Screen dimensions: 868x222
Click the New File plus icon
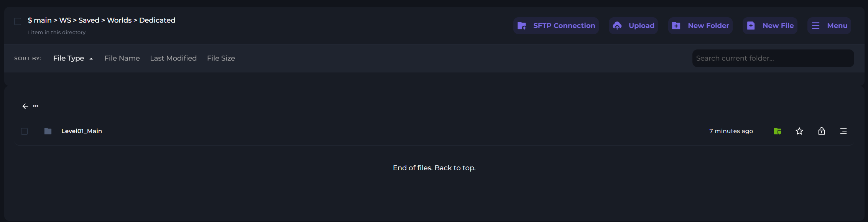pos(751,26)
